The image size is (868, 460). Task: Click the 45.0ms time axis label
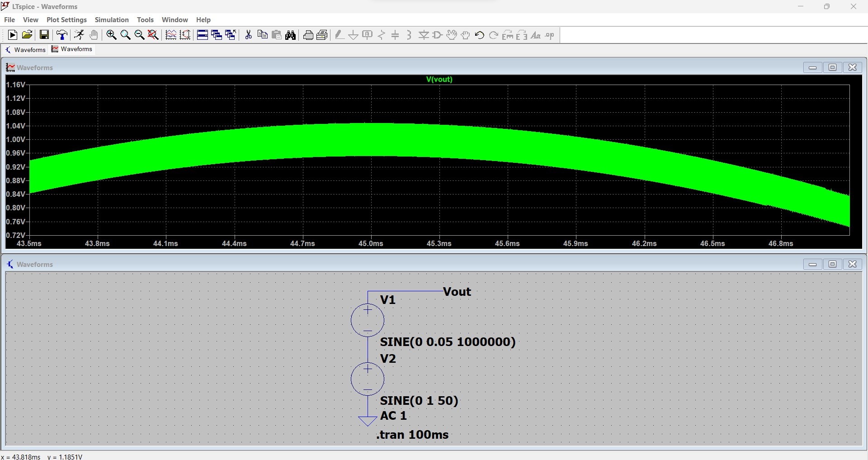371,243
